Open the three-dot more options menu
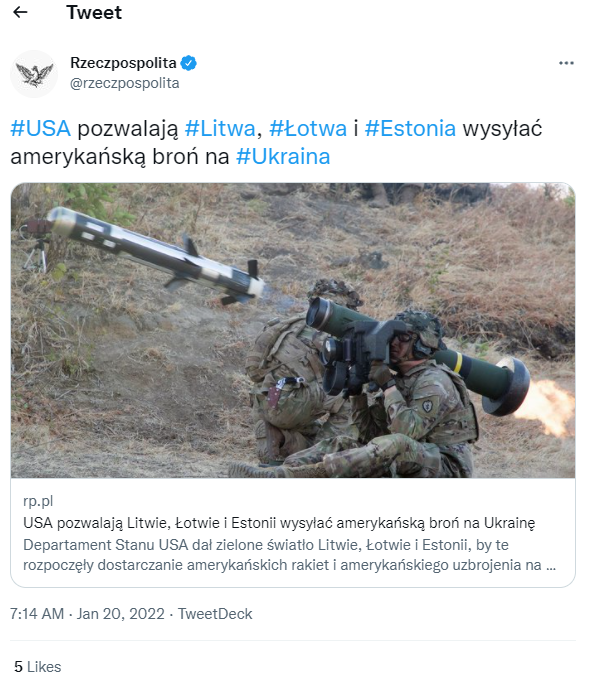589x688 pixels. click(x=566, y=63)
